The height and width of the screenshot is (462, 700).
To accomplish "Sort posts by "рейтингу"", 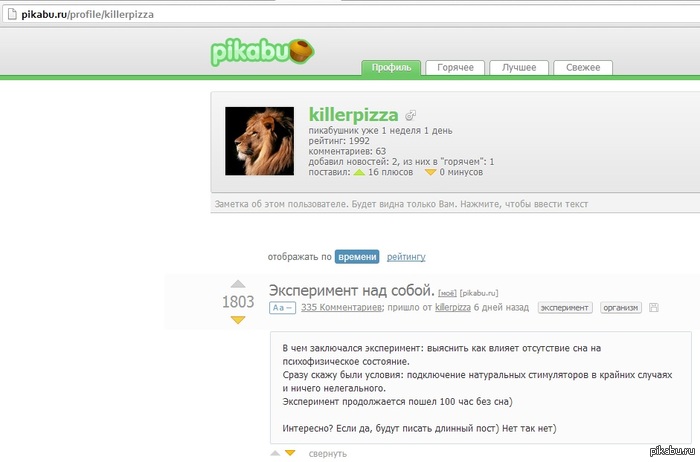I will pyautogui.click(x=406, y=257).
